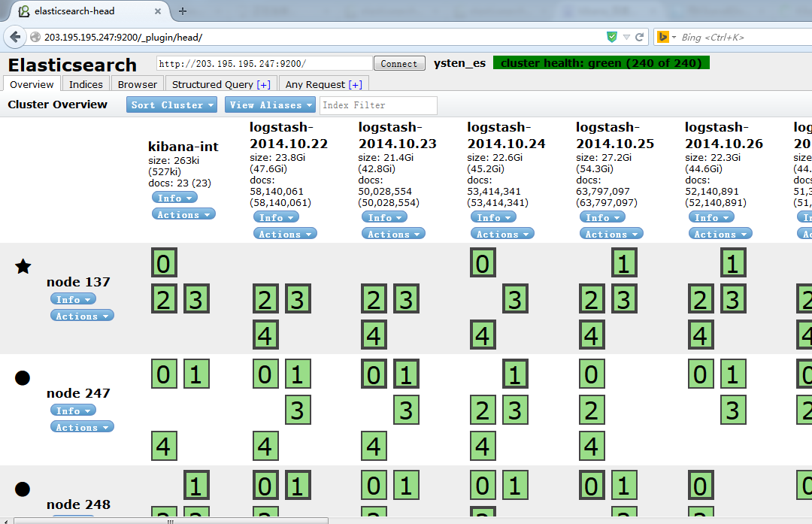Image resolution: width=812 pixels, height=524 pixels.
Task: Click shard 1 of logstash-2014.10.25 on node 137
Action: 624,262
